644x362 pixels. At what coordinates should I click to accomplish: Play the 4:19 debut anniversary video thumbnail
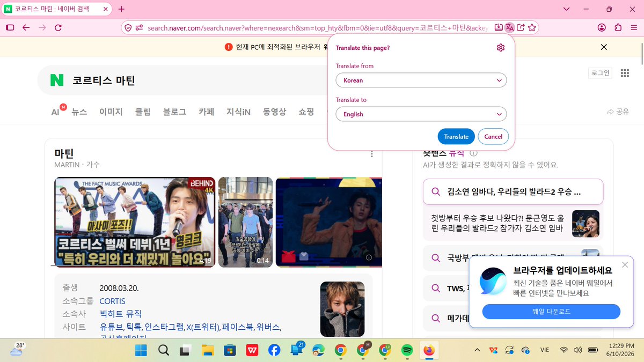135,222
